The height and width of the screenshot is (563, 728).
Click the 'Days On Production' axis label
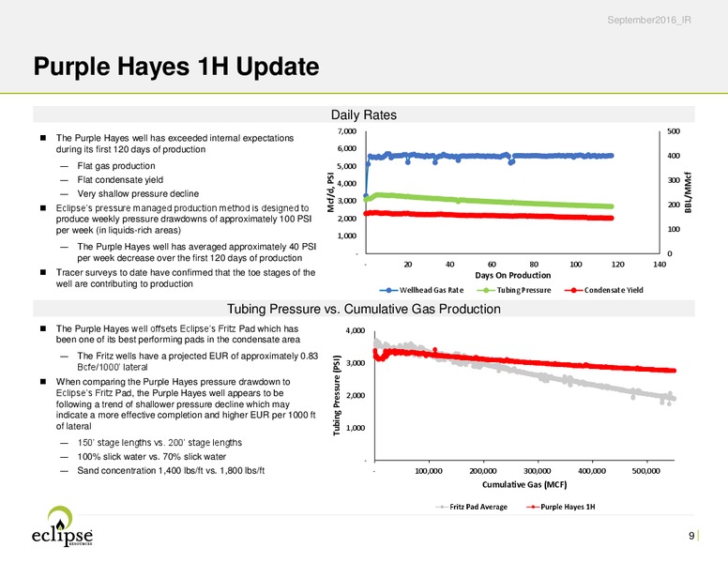(512, 275)
